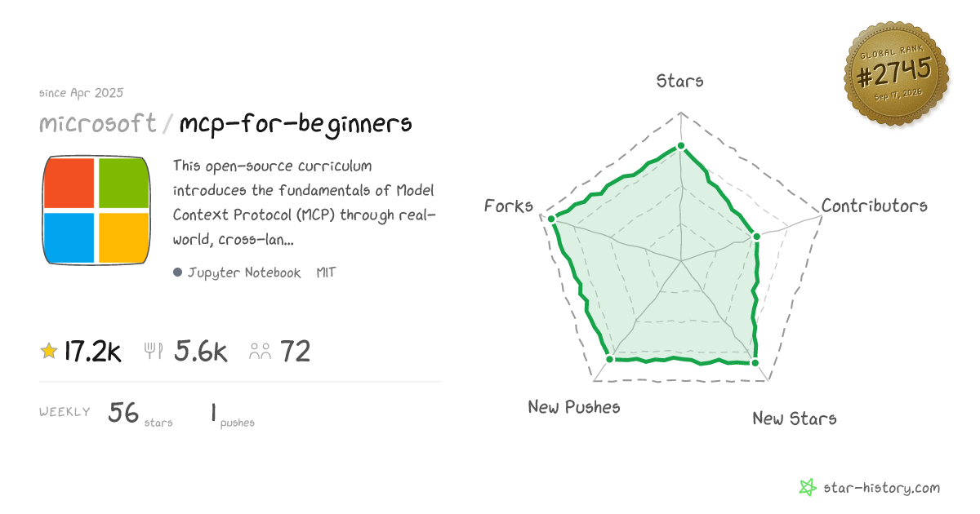Click the Contributors vertex dot on radar chart

(756, 237)
